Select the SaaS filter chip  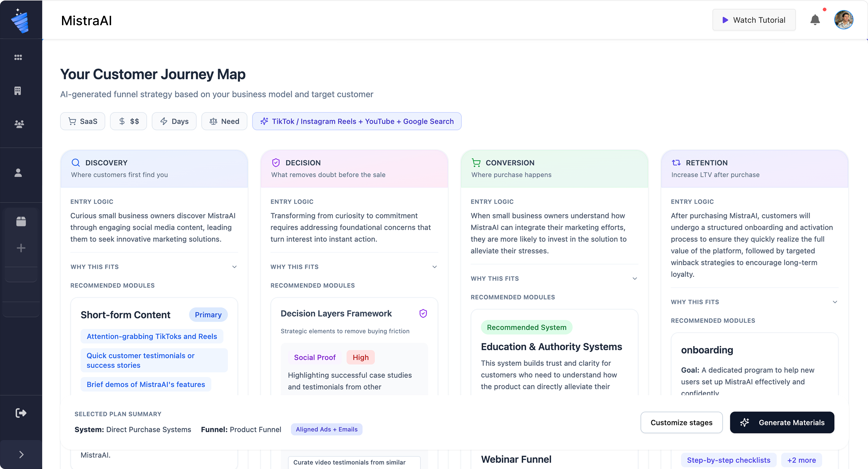83,121
